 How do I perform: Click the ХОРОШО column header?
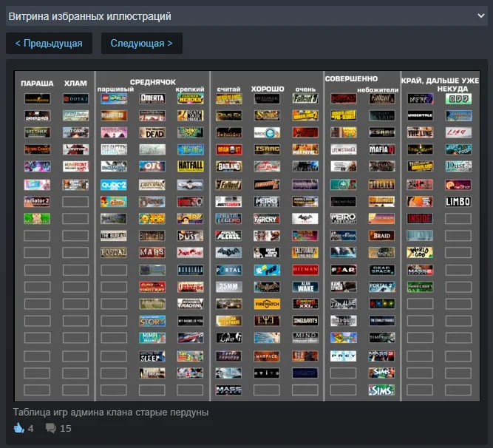[x=268, y=89]
